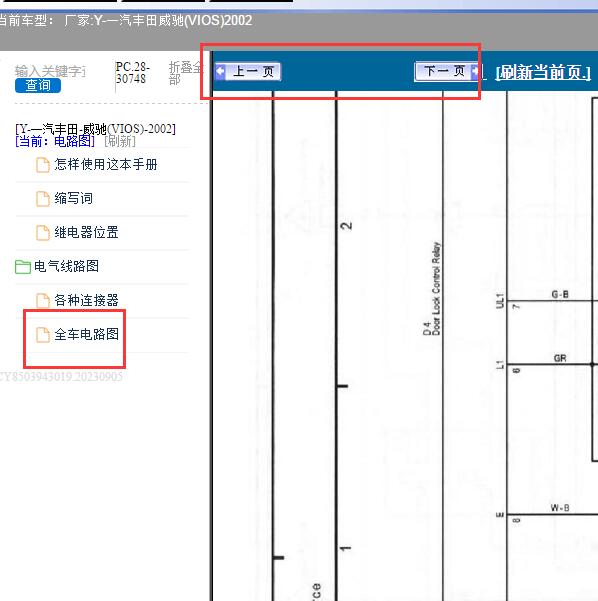
Task: Click the document icon beside 继电器位置
Action: [x=43, y=233]
